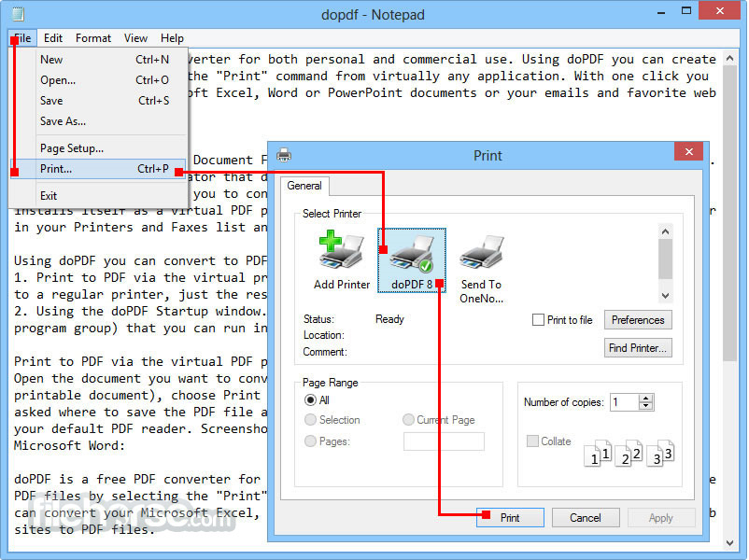Choose Open... from the File menu

click(x=98, y=80)
